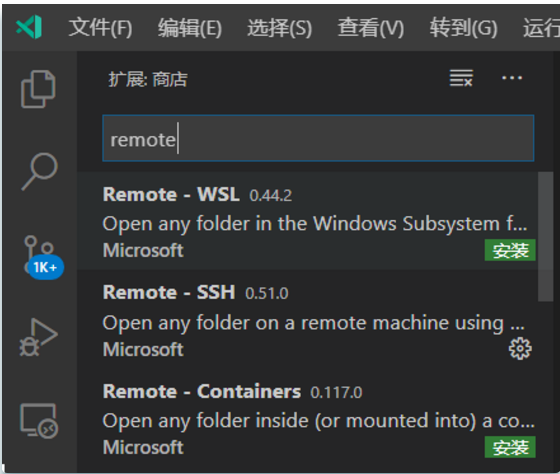The height and width of the screenshot is (474, 560).
Task: Open the extensions view more actions menu
Action: 512,78
